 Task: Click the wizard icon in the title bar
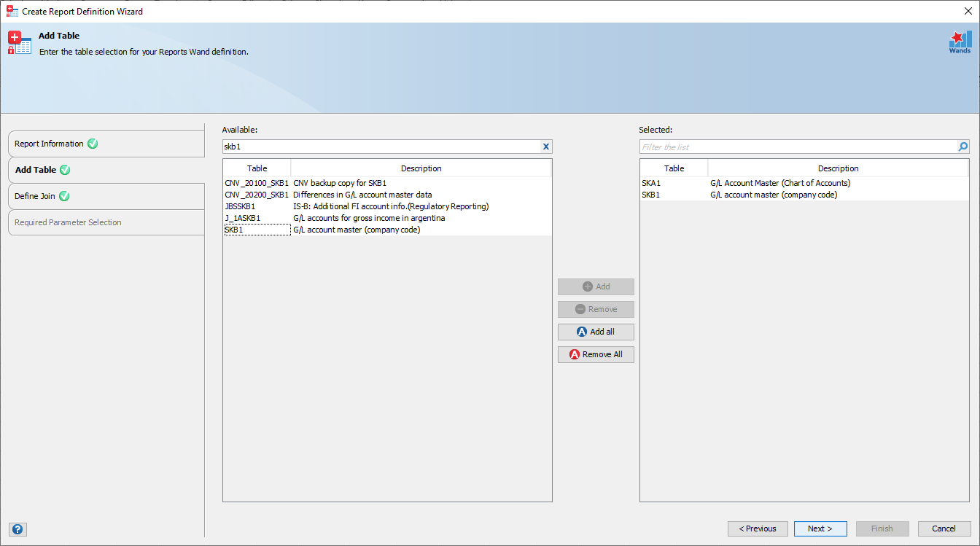10,11
